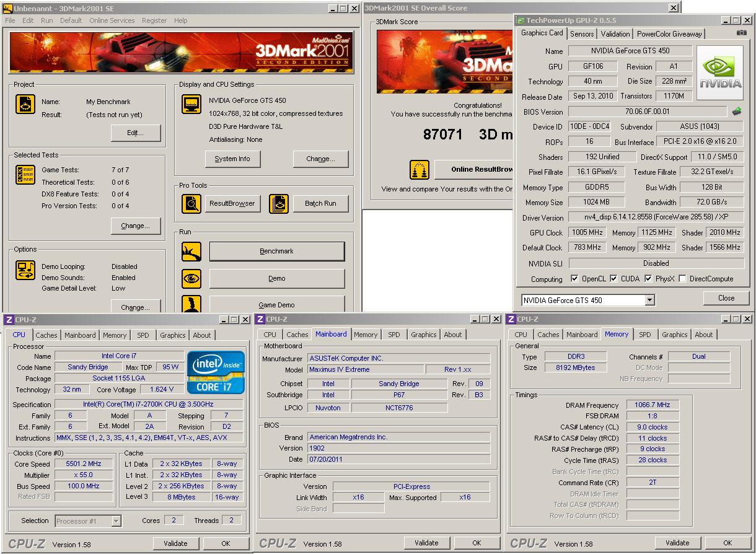Click the System Info button
The height and width of the screenshot is (554, 756).
tap(232, 159)
